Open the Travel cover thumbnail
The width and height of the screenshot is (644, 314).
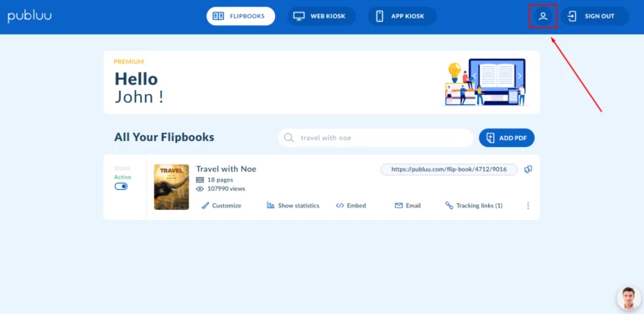[x=171, y=187]
